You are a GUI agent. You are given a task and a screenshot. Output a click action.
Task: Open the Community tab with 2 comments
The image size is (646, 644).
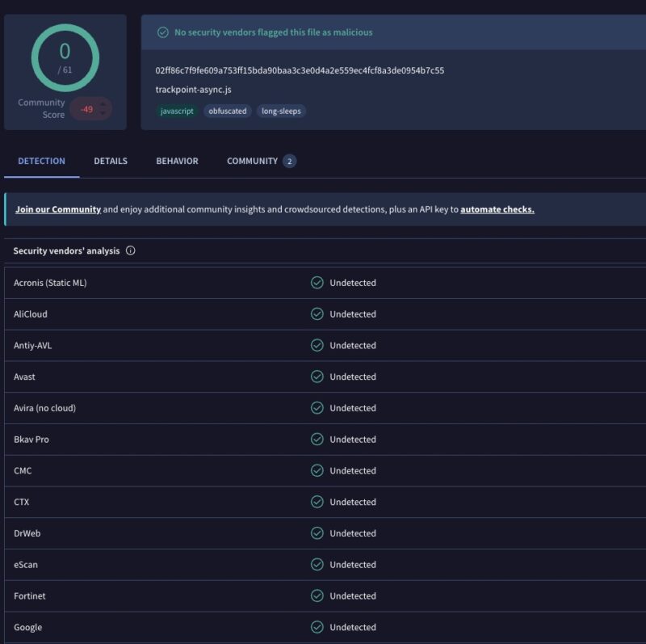tap(261, 162)
